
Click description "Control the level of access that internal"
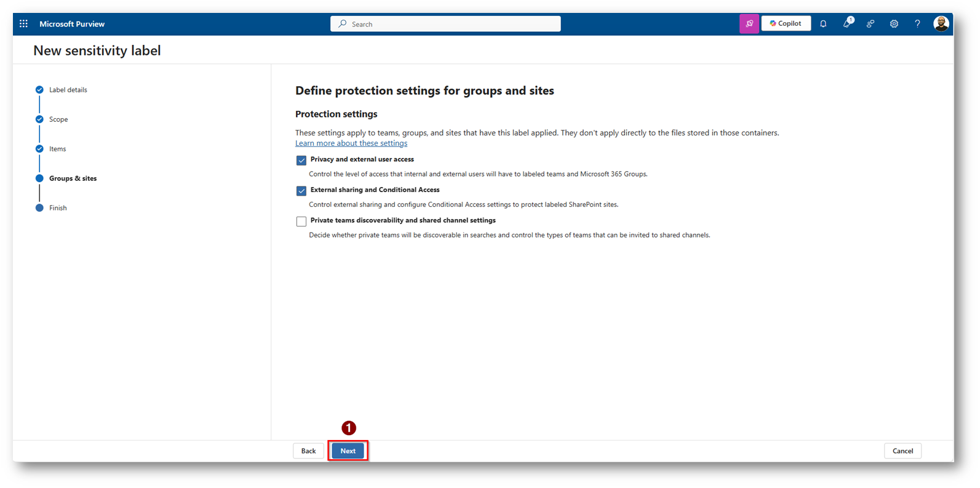click(x=478, y=174)
